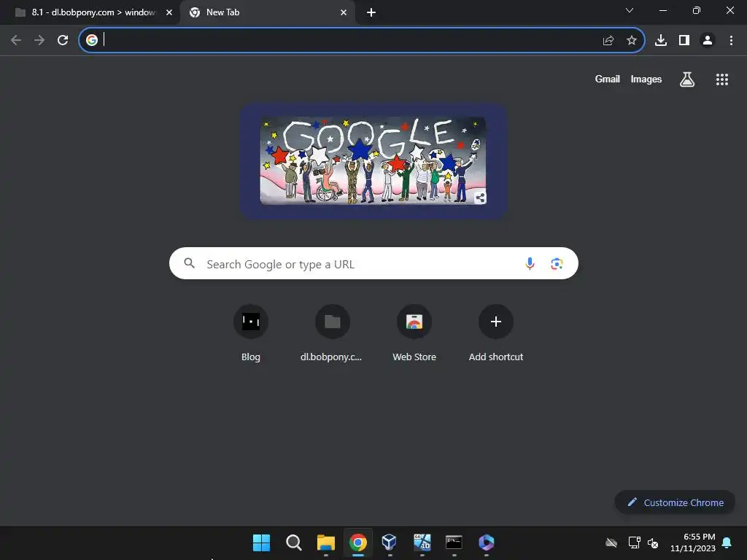This screenshot has height=560, width=747.
Task: Reload the page with the refresh icon
Action: tap(63, 40)
